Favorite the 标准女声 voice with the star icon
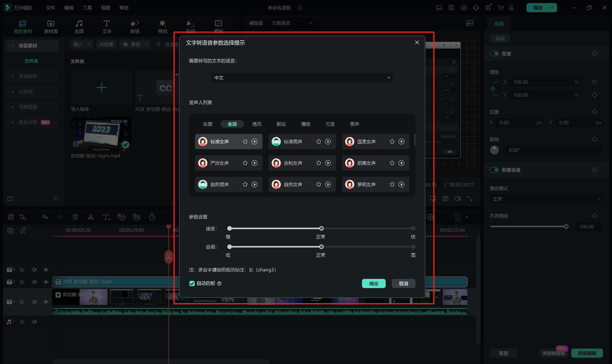This screenshot has width=612, height=364. [245, 142]
